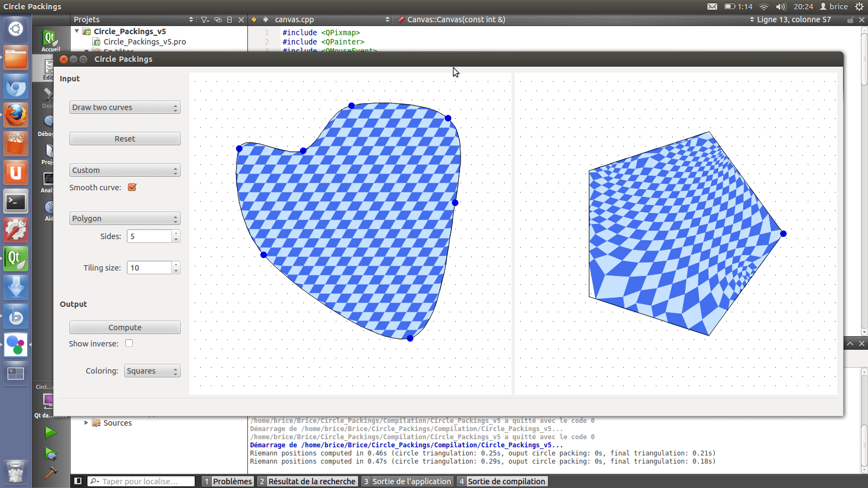
Task: Uncheck the Smooth curve checkbox
Action: (x=132, y=187)
